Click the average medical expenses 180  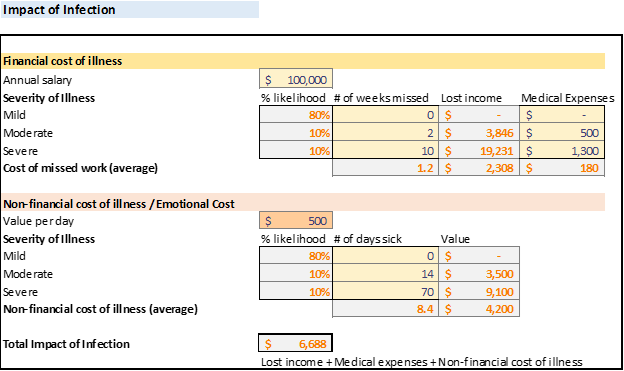click(562, 168)
